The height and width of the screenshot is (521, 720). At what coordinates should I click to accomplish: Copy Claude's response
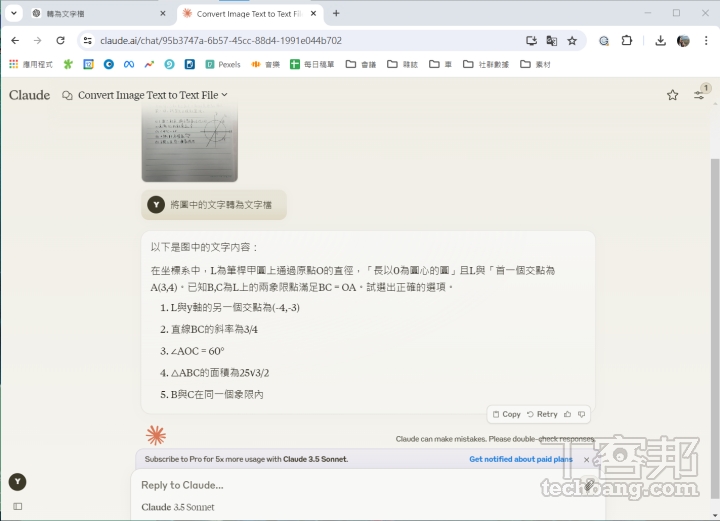[506, 414]
